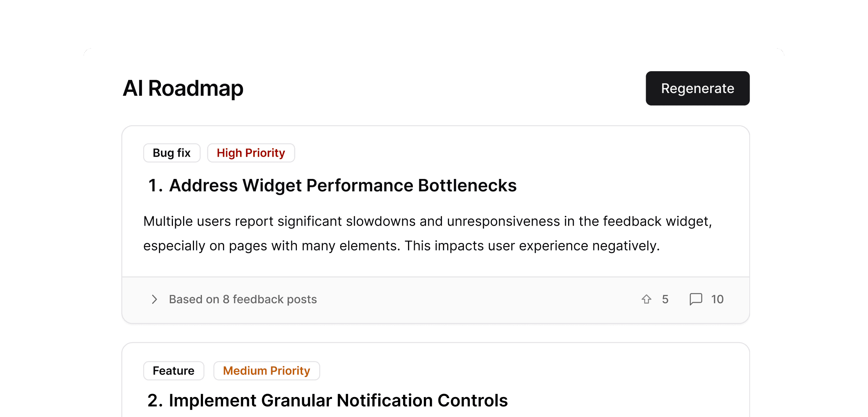
Task: Click the Medium Priority badge
Action: (x=266, y=371)
